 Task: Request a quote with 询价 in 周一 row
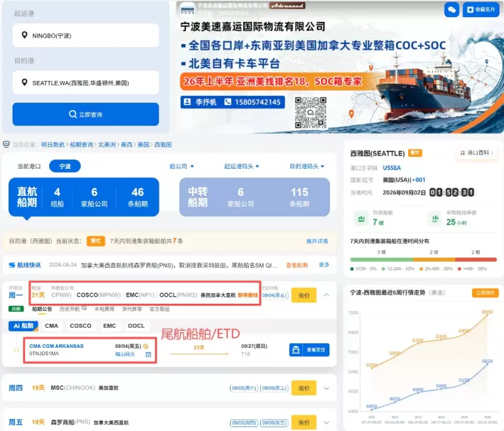click(304, 295)
